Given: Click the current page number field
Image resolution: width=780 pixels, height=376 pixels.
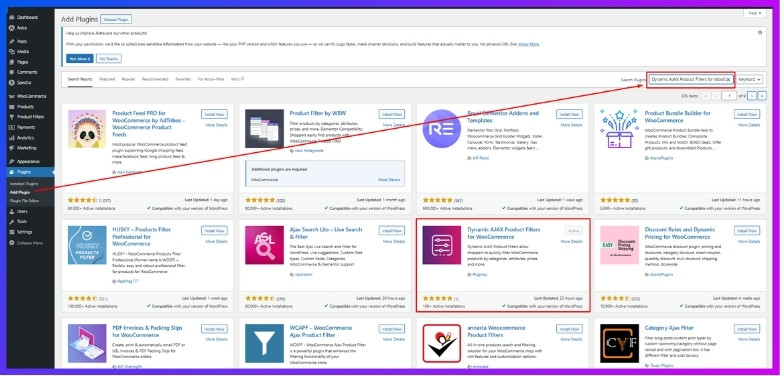Looking at the screenshot, I should click(x=729, y=95).
